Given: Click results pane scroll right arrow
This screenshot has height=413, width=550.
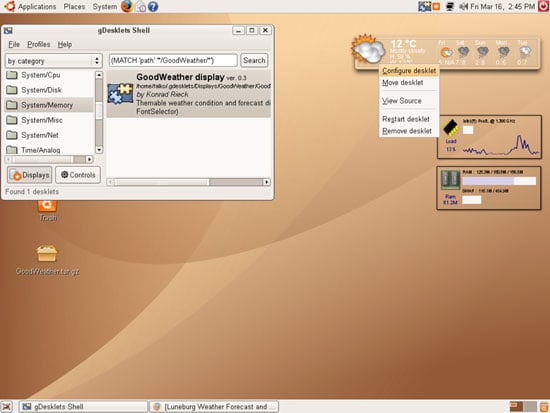Looking at the screenshot, I should coord(267,182).
